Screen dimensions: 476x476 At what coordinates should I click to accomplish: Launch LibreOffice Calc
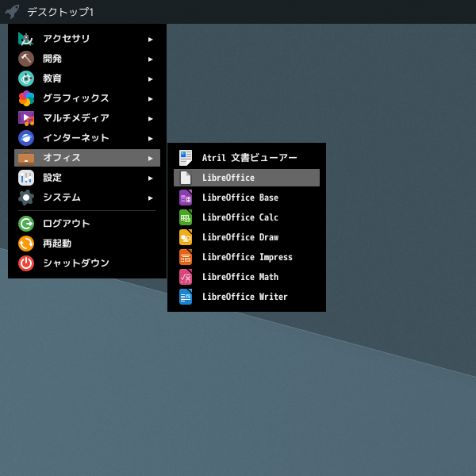[247, 217]
